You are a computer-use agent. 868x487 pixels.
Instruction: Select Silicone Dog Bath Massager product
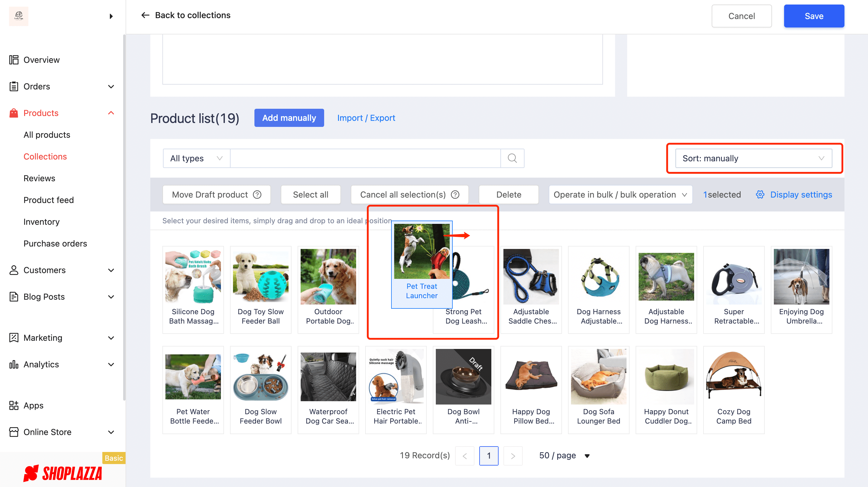coord(193,290)
